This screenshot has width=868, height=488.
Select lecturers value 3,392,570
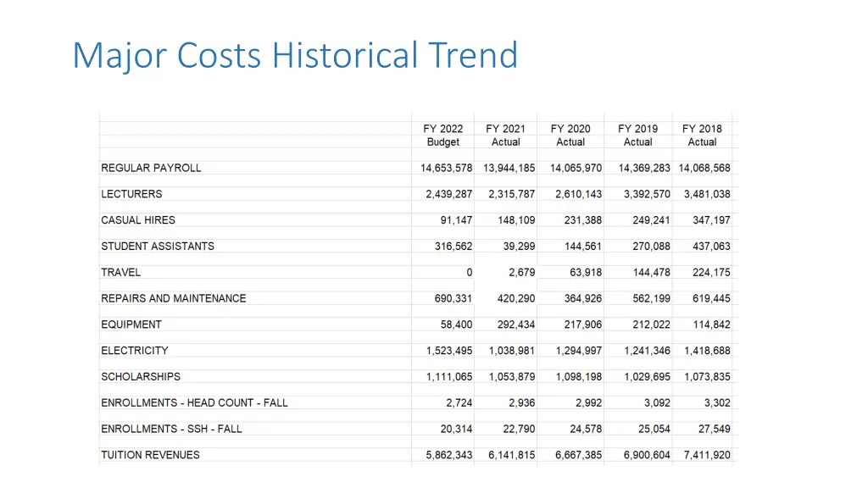(x=647, y=194)
